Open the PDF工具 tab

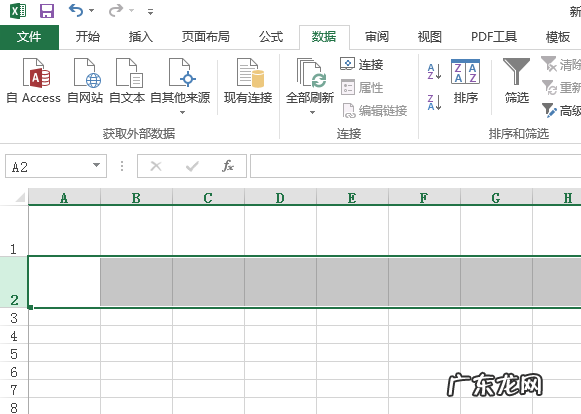click(x=494, y=37)
